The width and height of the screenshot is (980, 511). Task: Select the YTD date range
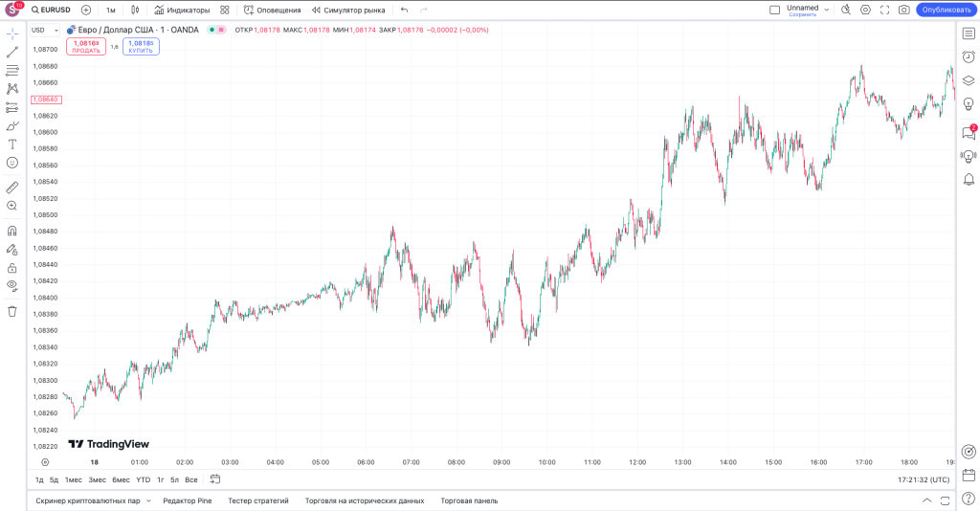[x=144, y=479]
